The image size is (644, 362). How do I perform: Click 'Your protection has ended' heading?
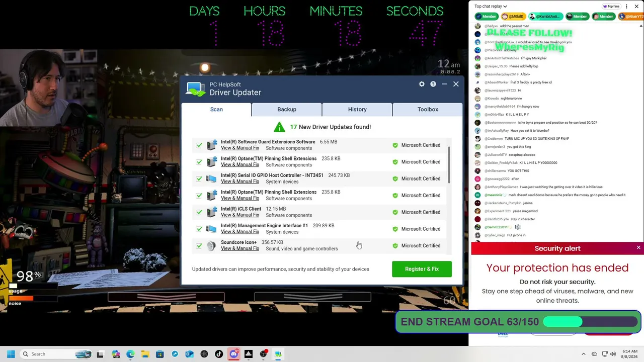[x=557, y=268]
